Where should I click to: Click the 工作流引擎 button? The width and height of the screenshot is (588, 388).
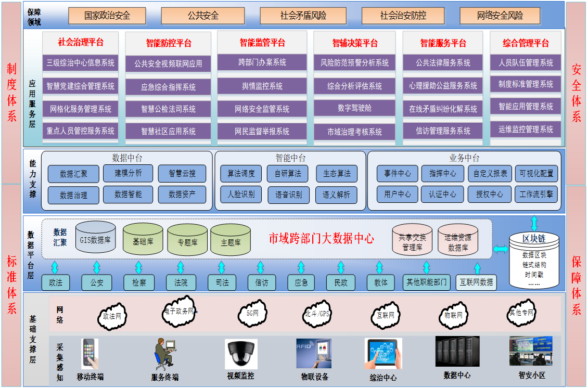(x=536, y=195)
